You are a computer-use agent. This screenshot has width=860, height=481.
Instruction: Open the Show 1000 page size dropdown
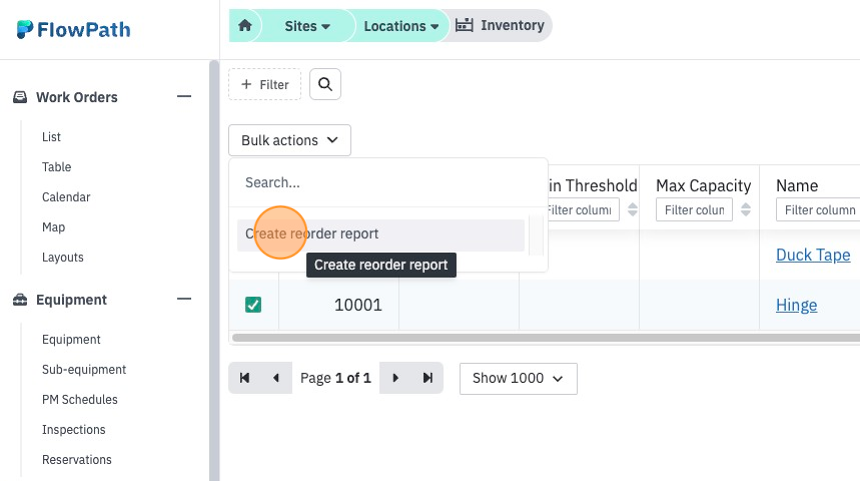(518, 378)
